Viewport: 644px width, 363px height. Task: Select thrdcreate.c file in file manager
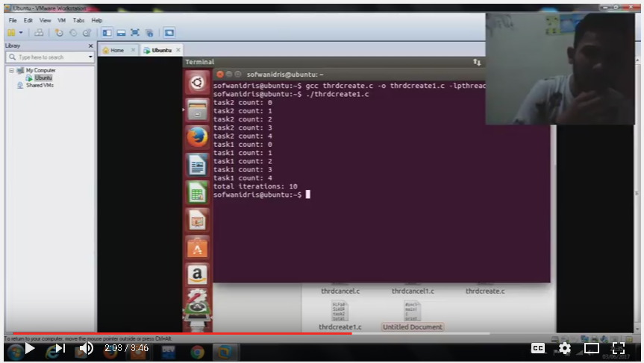click(485, 291)
